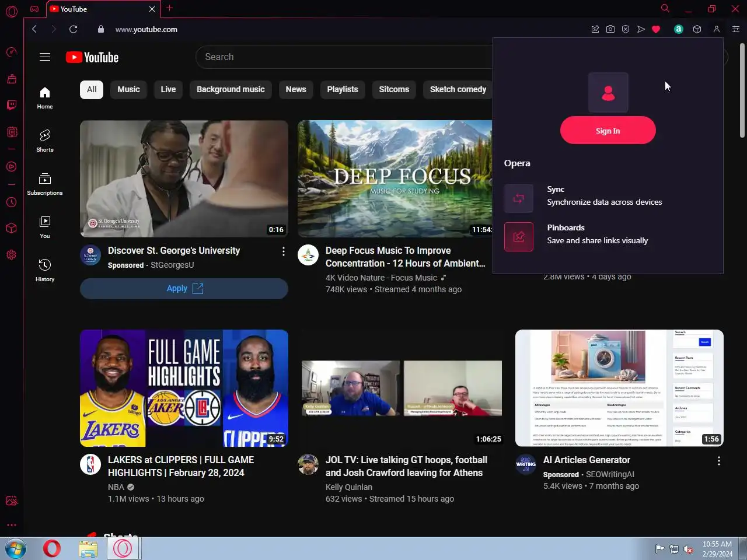Open Deep Focus music thumbnail
The image size is (747, 560).
(395, 178)
